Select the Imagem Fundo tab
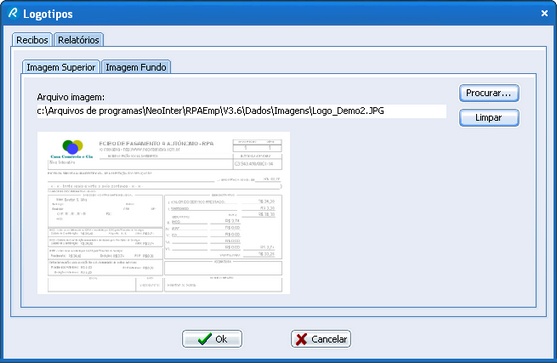This screenshot has height=363, width=557. 136,67
